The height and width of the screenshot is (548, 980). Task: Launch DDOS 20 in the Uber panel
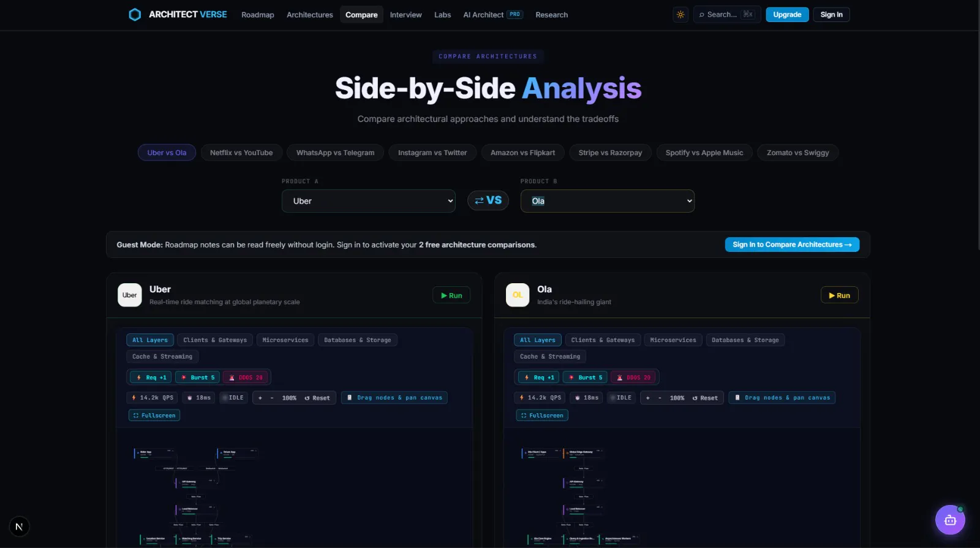[246, 378]
